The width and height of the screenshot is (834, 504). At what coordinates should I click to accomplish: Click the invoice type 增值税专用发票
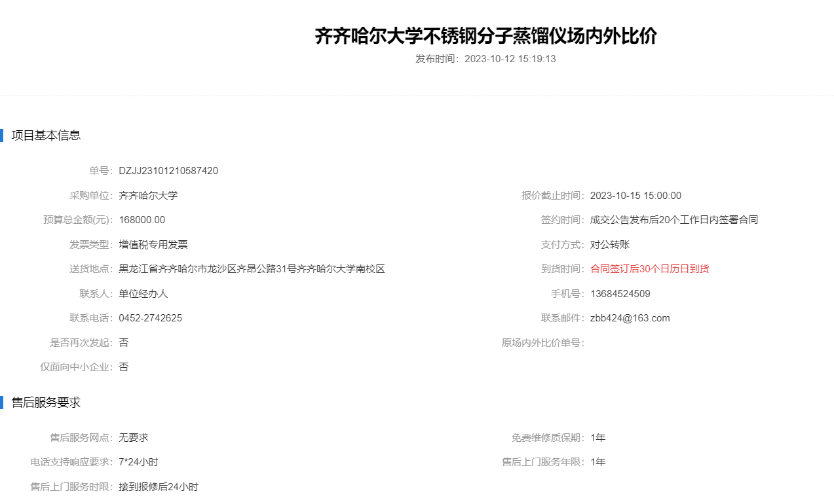[153, 245]
